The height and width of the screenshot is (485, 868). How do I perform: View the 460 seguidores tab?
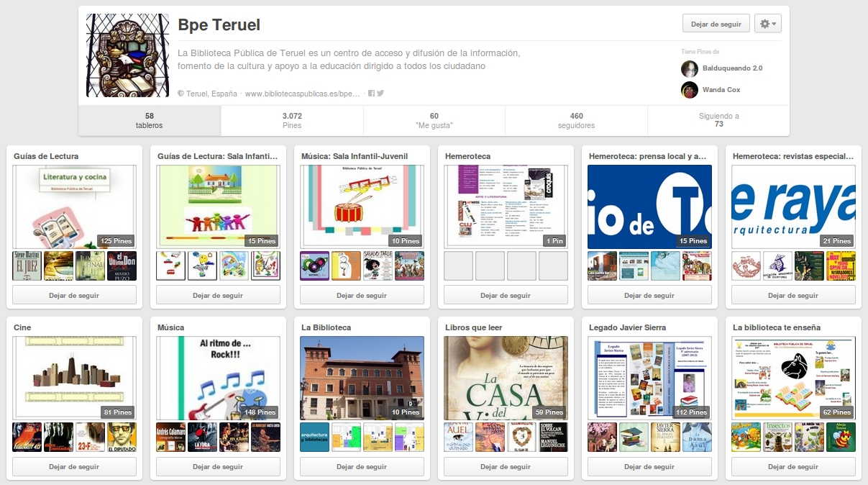[576, 120]
